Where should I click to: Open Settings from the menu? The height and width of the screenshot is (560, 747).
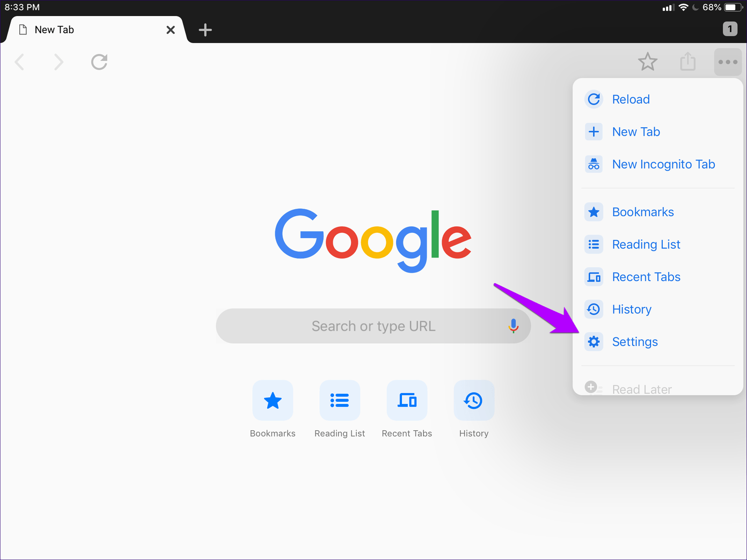point(658,342)
